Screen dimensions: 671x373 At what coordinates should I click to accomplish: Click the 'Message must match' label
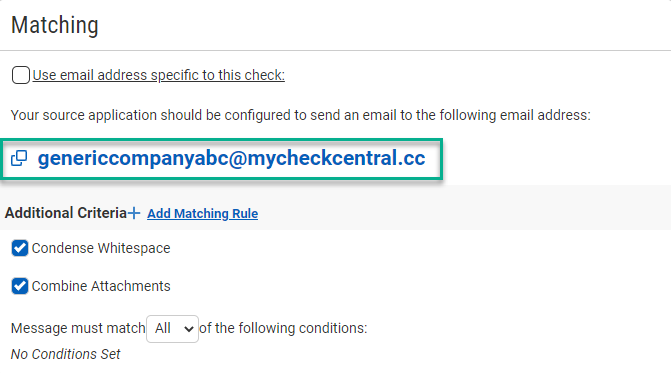click(78, 328)
